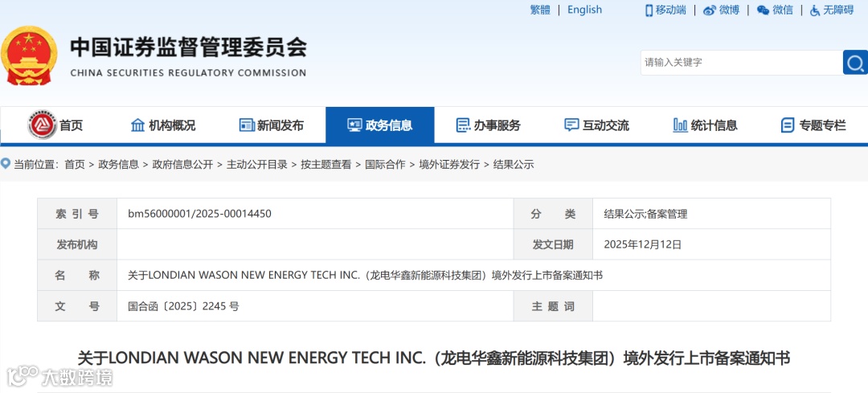Screen dimensions: 868x393
Task: Click the accessibility wheelchair icon
Action: tap(815, 10)
